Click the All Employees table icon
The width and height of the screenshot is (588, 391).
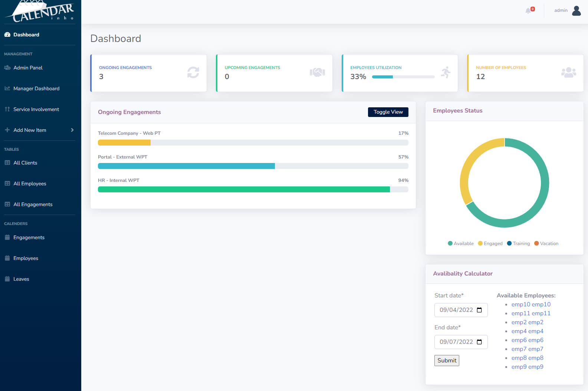click(7, 183)
